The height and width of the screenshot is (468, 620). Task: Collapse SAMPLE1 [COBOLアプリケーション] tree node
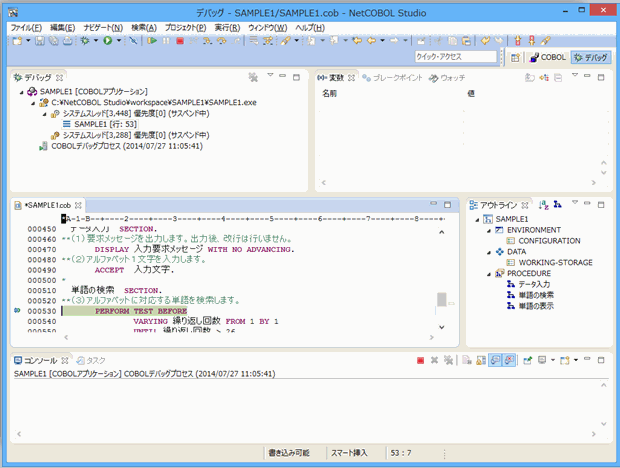[22, 92]
